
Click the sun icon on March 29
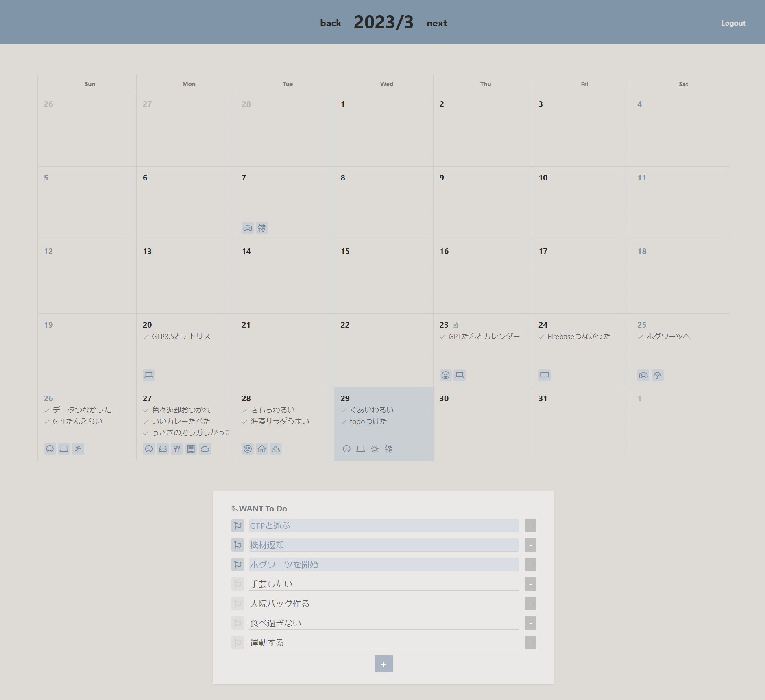(x=375, y=449)
